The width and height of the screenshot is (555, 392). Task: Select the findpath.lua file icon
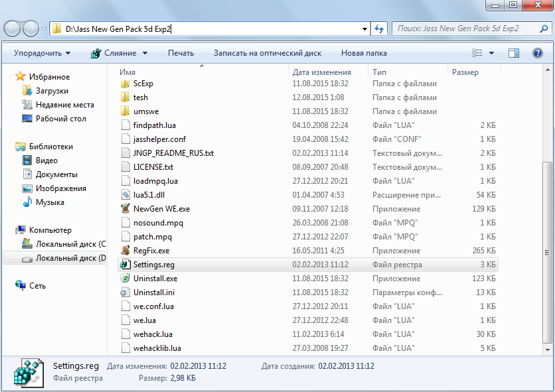[125, 125]
